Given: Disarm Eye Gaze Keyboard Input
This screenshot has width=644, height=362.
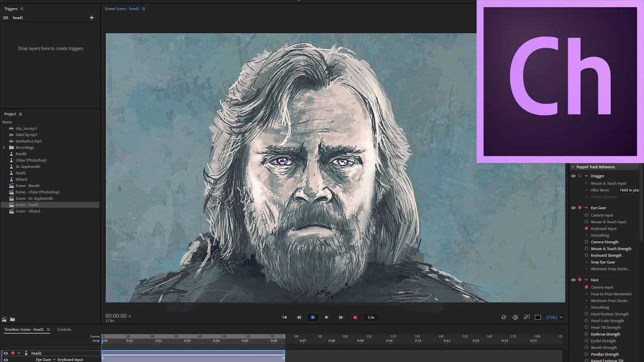Looking at the screenshot, I should coord(586,228).
